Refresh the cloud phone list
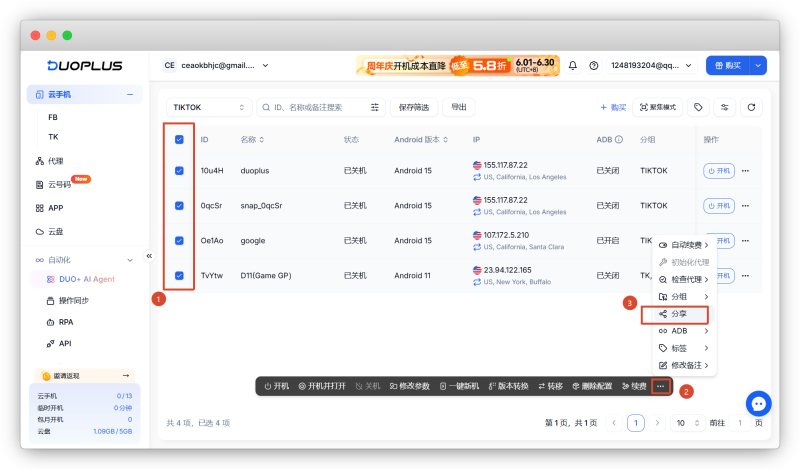The height and width of the screenshot is (469, 800). [751, 107]
